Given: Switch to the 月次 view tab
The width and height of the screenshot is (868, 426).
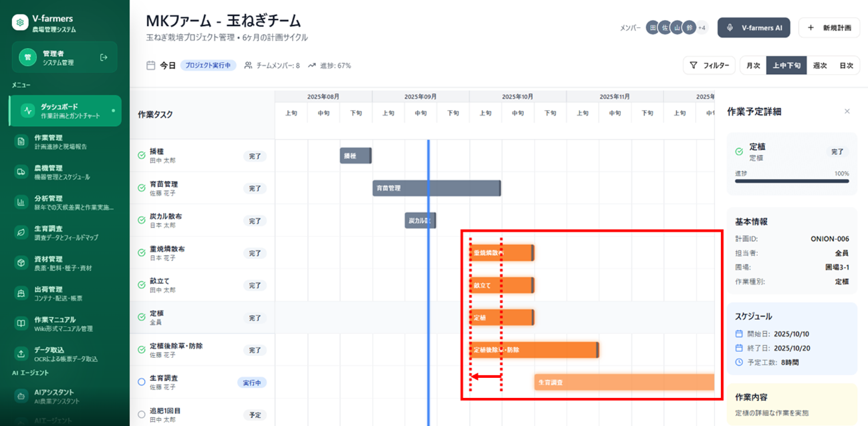Looking at the screenshot, I should (753, 65).
